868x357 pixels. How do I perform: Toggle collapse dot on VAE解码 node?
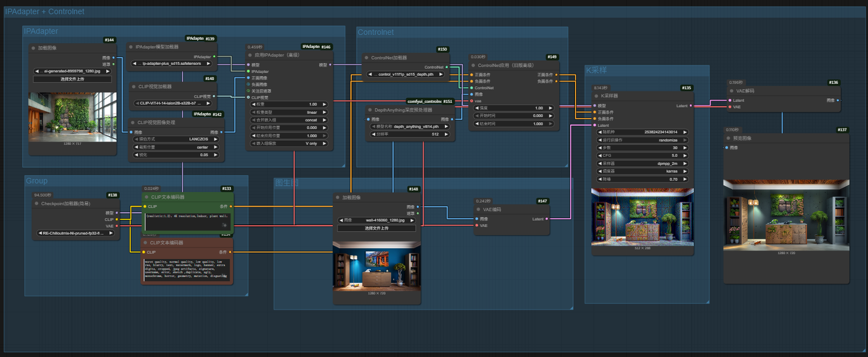click(731, 91)
